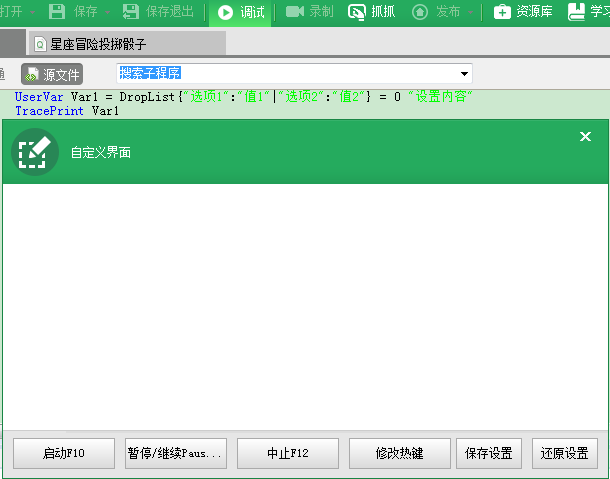
Task: Click the UserVar keyword in the code
Action: click(39, 97)
